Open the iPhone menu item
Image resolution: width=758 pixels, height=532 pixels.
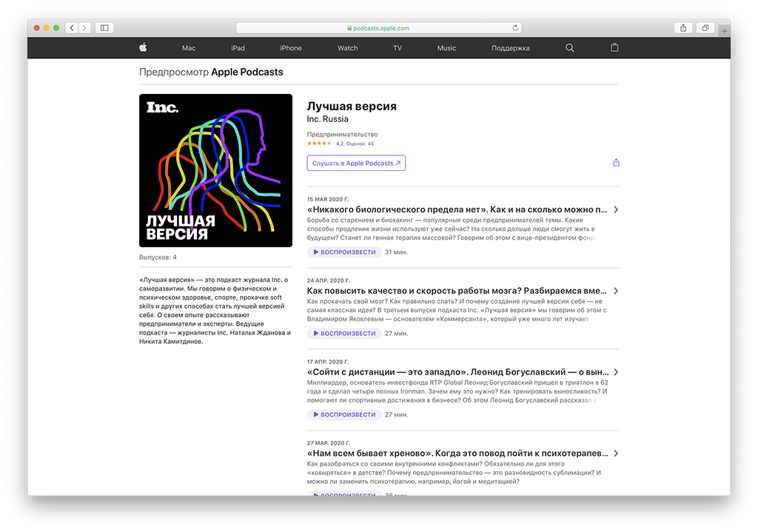pos(291,48)
